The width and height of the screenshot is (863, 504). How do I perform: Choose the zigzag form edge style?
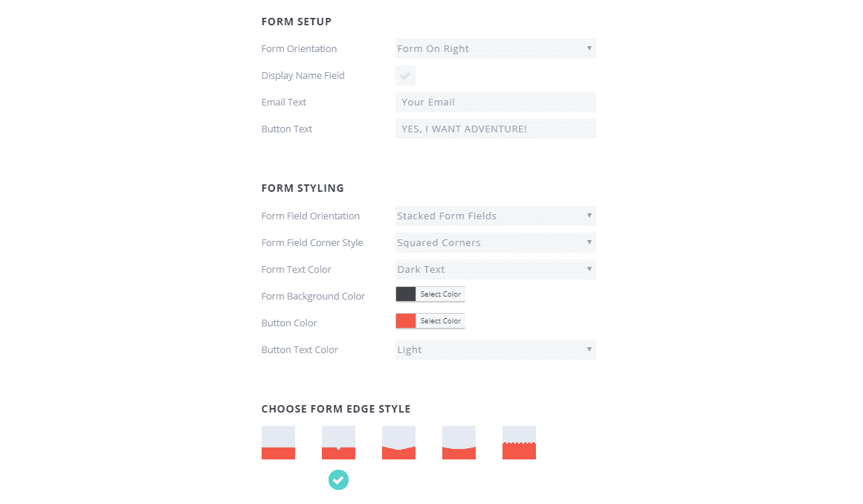pyautogui.click(x=519, y=442)
